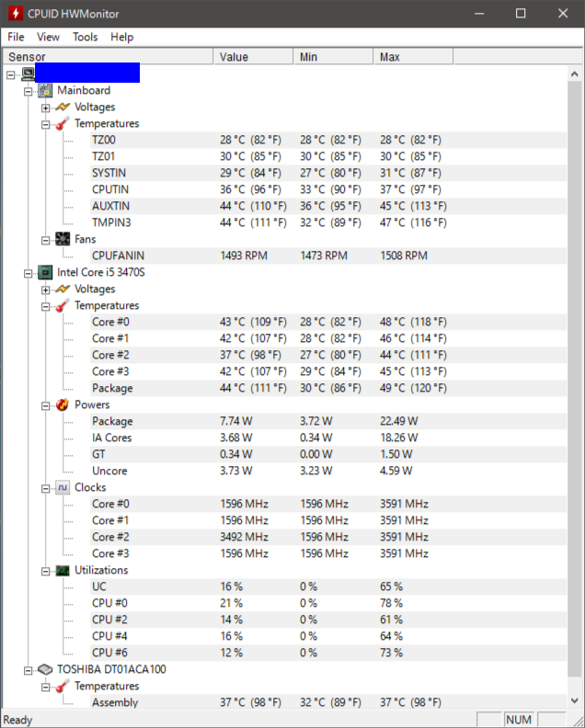Collapse the root computer node
This screenshot has width=585, height=728.
point(11,74)
